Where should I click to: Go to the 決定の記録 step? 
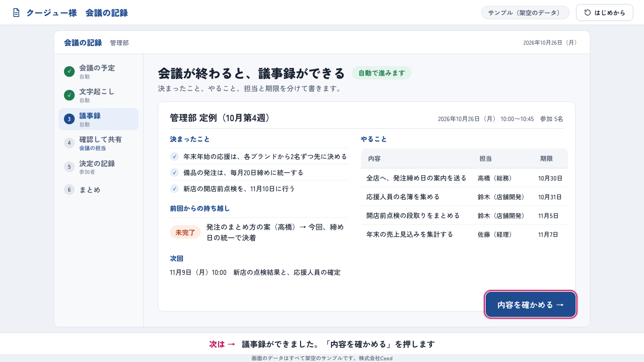click(98, 167)
